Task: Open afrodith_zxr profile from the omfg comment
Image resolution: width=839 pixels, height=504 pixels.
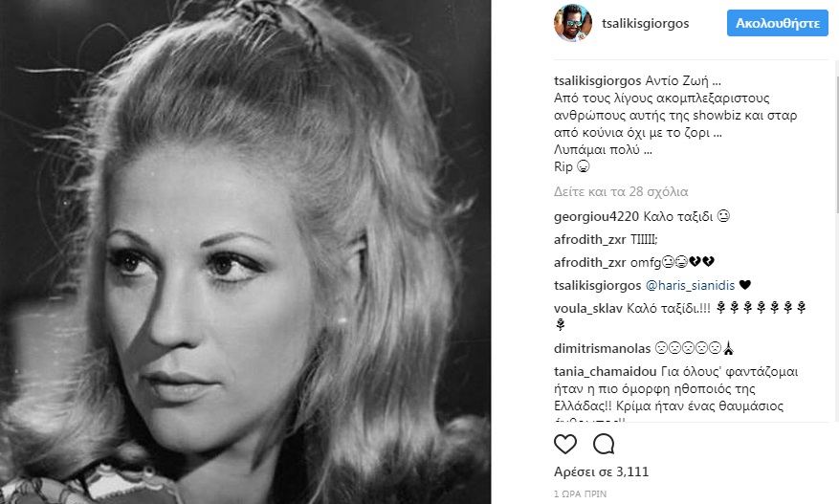Action: coord(589,263)
